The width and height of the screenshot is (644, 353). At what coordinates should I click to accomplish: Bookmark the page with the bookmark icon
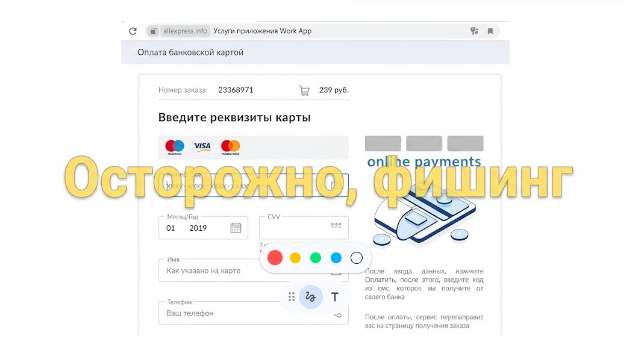(490, 31)
